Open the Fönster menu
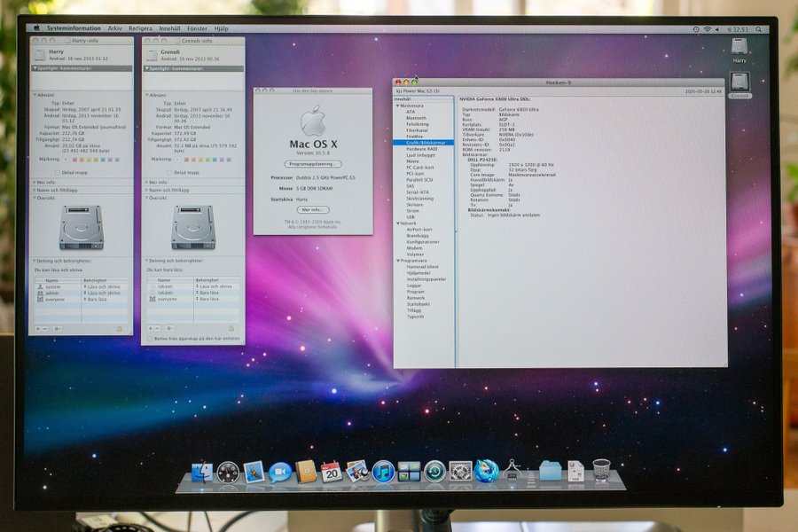 pos(197,28)
